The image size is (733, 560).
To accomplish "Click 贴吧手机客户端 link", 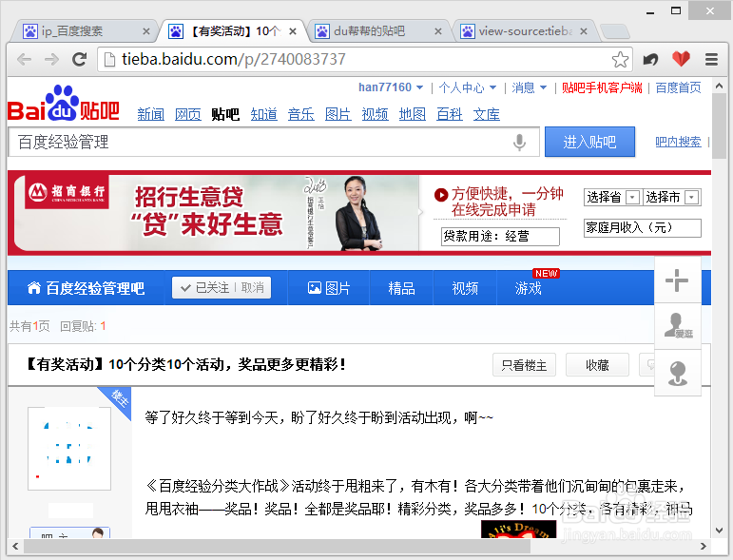I will (602, 87).
